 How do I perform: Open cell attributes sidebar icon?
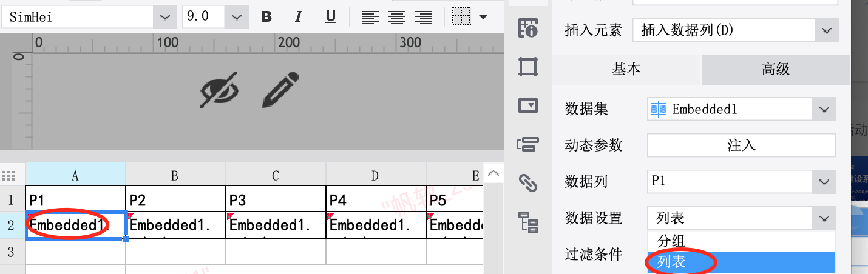(528, 28)
